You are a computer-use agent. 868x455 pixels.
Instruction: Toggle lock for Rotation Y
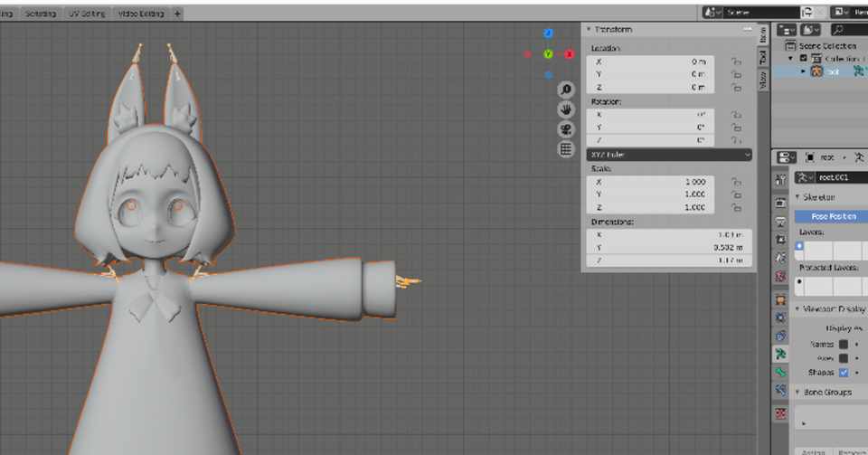pos(736,128)
